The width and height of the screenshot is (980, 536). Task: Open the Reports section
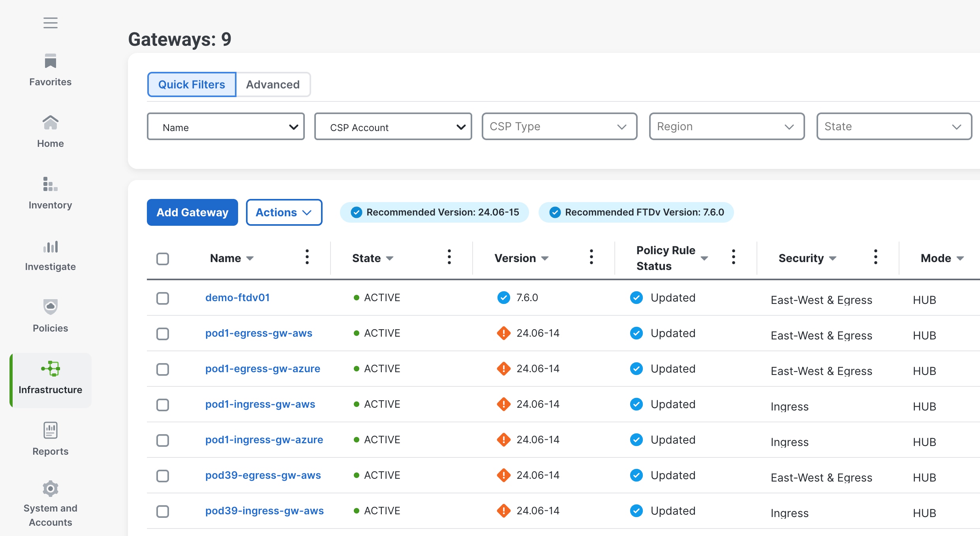50,439
